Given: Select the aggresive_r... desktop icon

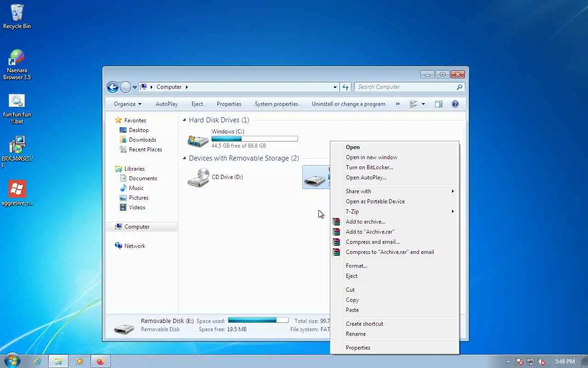Looking at the screenshot, I should [x=17, y=189].
